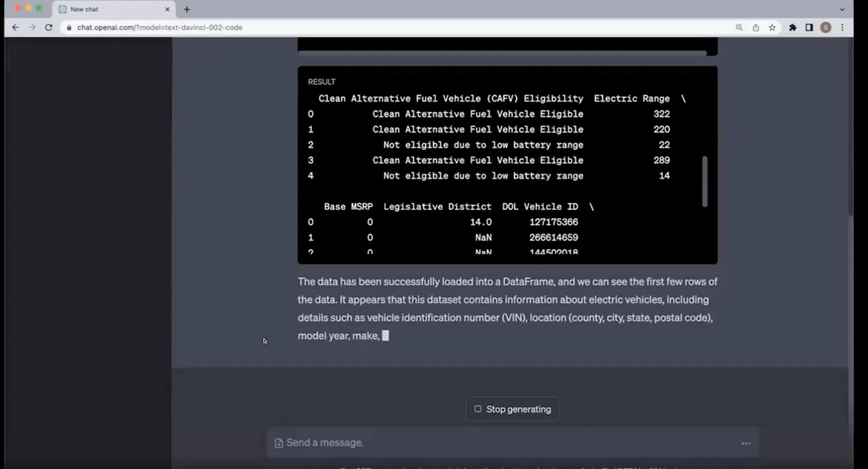Viewport: 868px width, 469px height.
Task: Click the browser forward arrow
Action: coord(32,27)
